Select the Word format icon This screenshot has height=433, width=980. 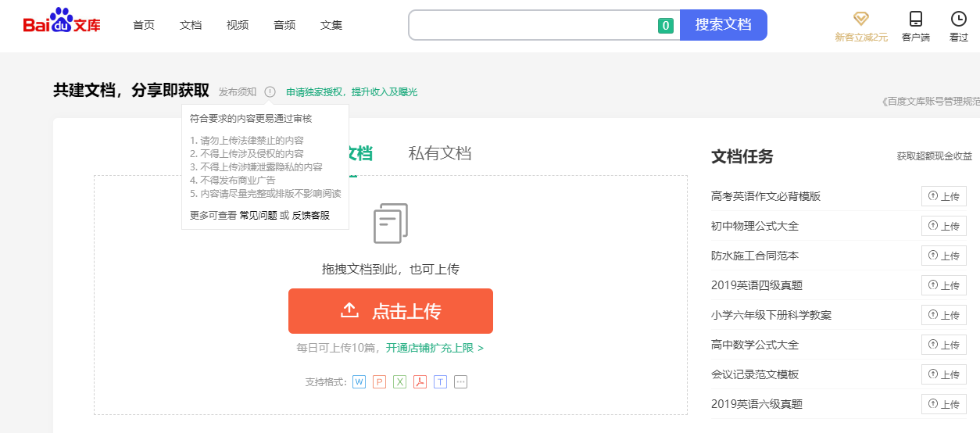359,382
